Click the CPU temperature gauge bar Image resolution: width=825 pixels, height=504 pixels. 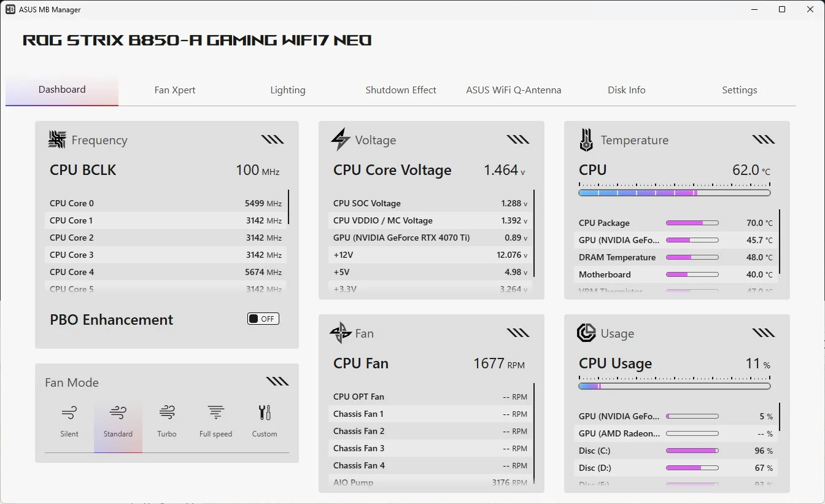click(674, 193)
